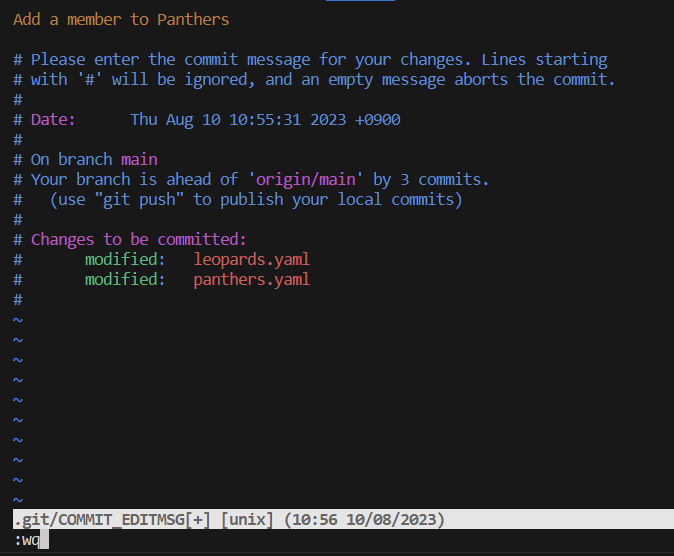This screenshot has width=674, height=556.
Task: Click the 'On branch' text
Action: [71, 160]
